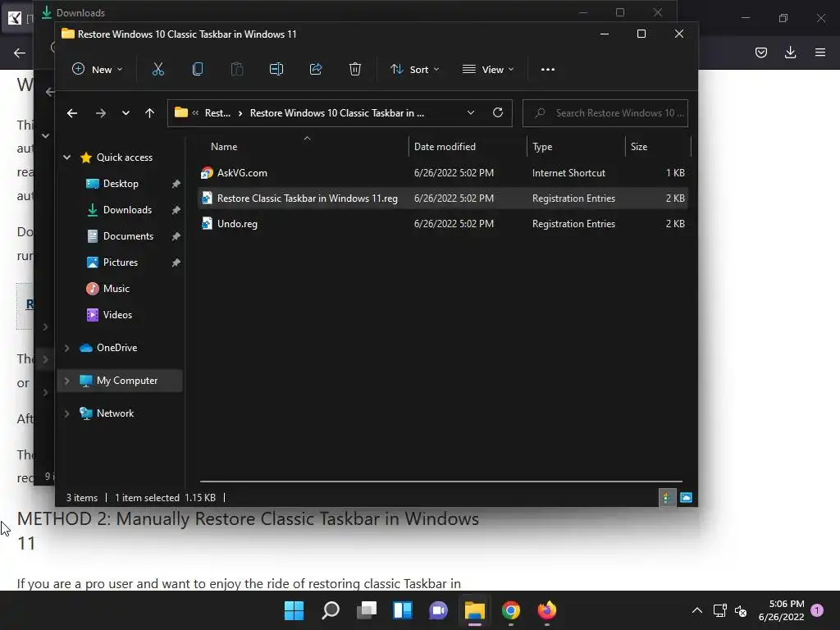840x630 pixels.
Task: Select Restore Classic Taskbar in Windows 11.reg
Action: (x=442, y=199)
